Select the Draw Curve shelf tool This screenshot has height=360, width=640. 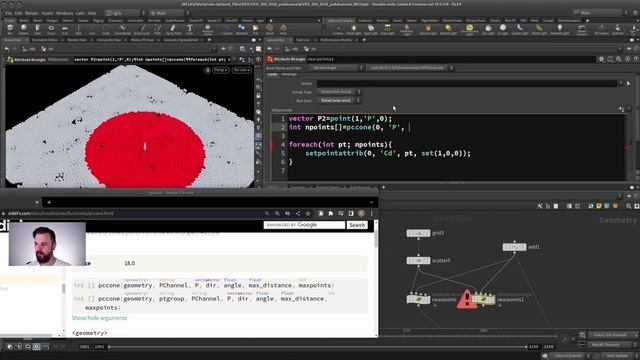pyautogui.click(x=142, y=29)
